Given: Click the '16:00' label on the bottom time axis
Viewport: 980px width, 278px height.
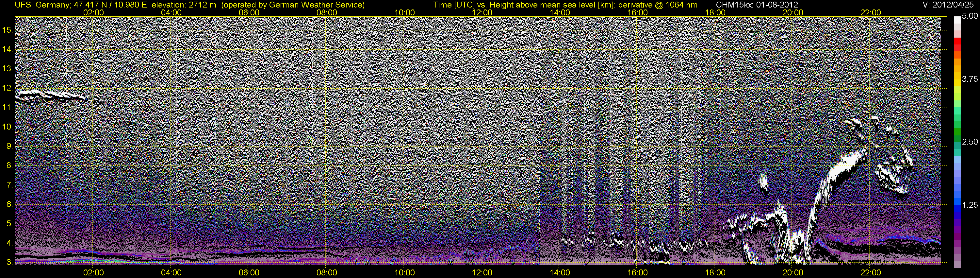Looking at the screenshot, I should point(638,273).
